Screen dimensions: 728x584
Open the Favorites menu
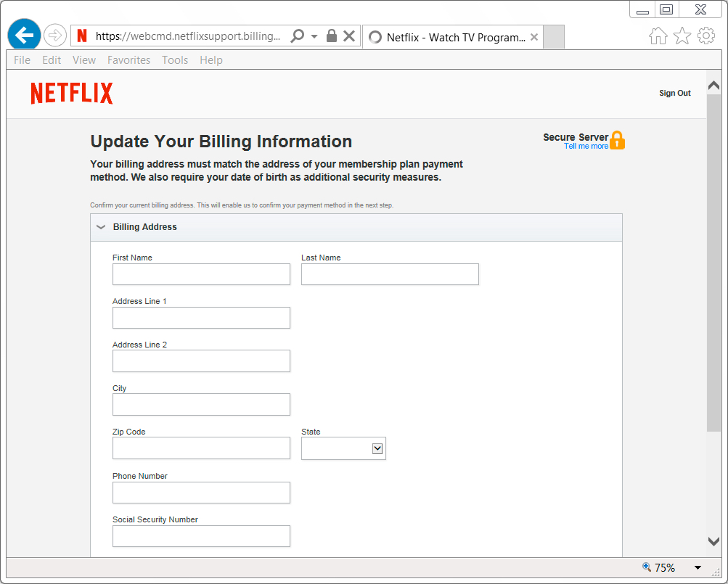click(x=128, y=60)
